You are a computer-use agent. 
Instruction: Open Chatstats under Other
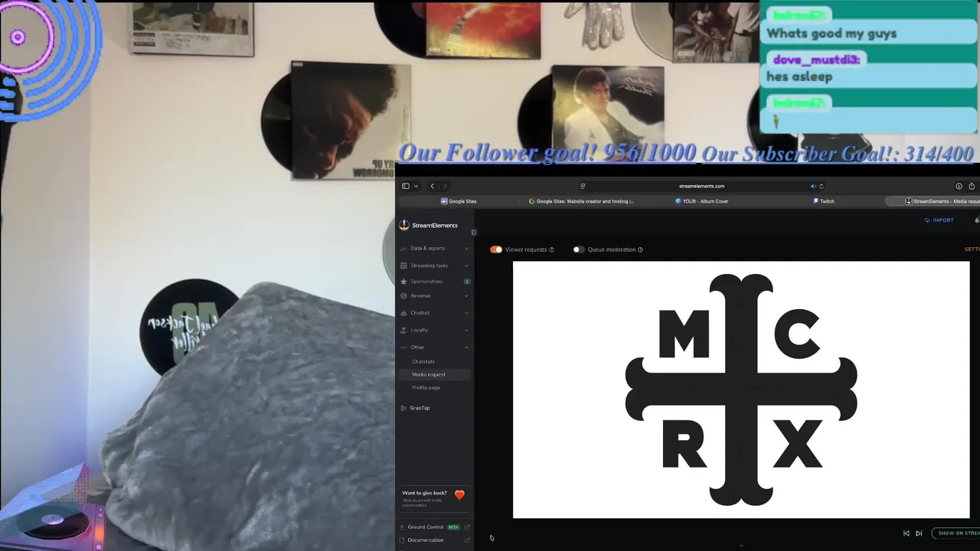point(423,361)
